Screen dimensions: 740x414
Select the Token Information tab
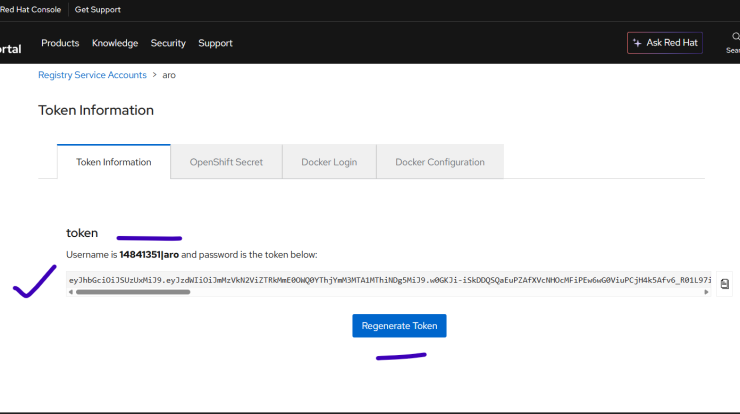tap(114, 162)
